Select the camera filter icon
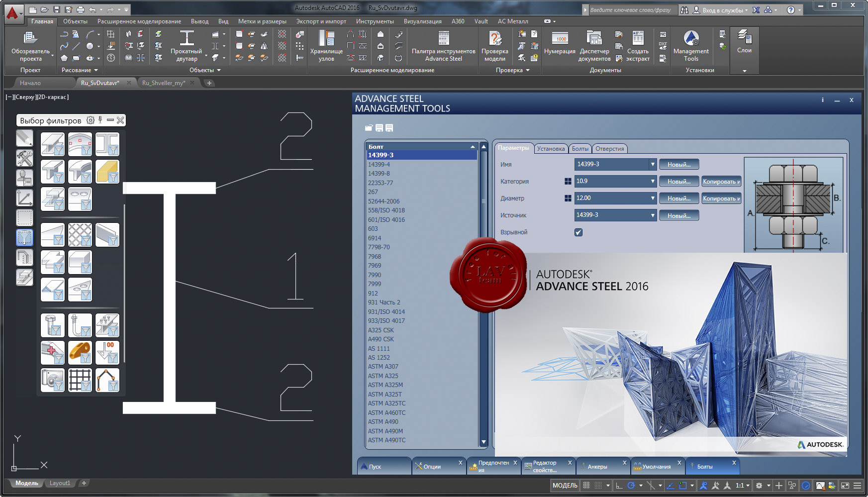This screenshot has width=868, height=497. (x=53, y=380)
